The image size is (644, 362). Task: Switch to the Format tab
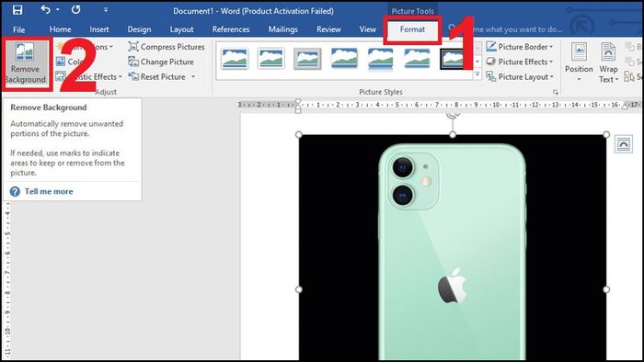(412, 29)
